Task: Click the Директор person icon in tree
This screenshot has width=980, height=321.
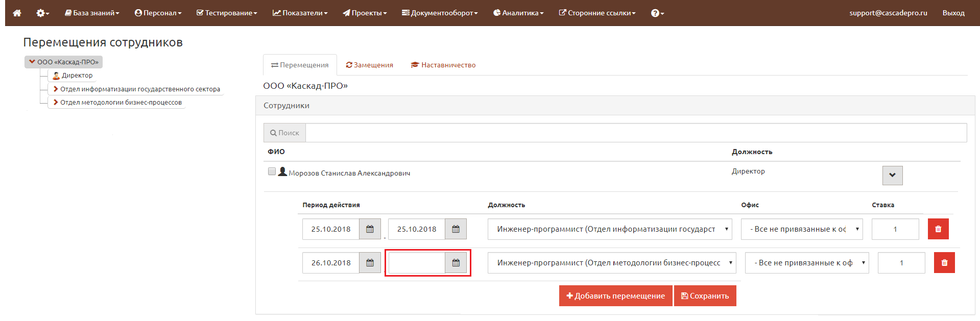Action: [56, 76]
